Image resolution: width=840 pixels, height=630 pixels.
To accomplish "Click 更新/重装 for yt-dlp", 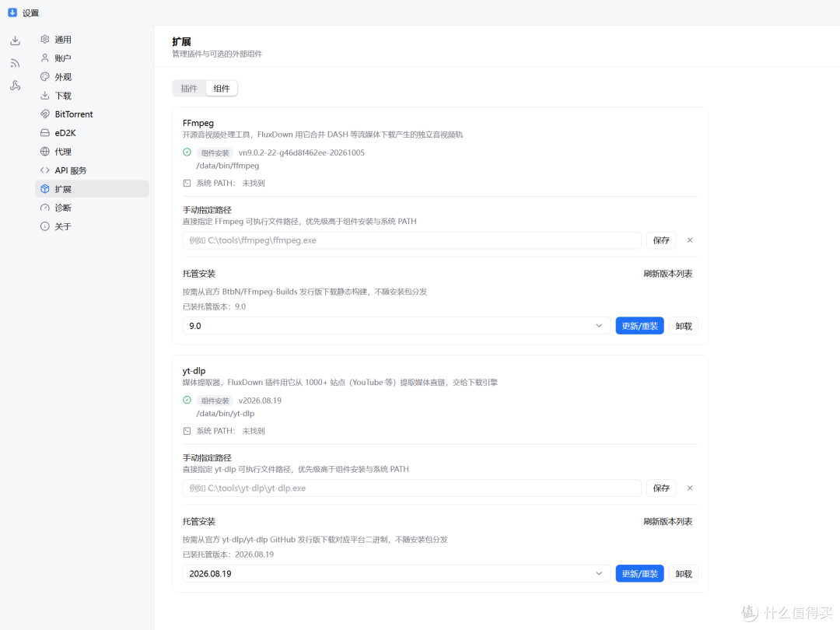I will click(x=639, y=574).
